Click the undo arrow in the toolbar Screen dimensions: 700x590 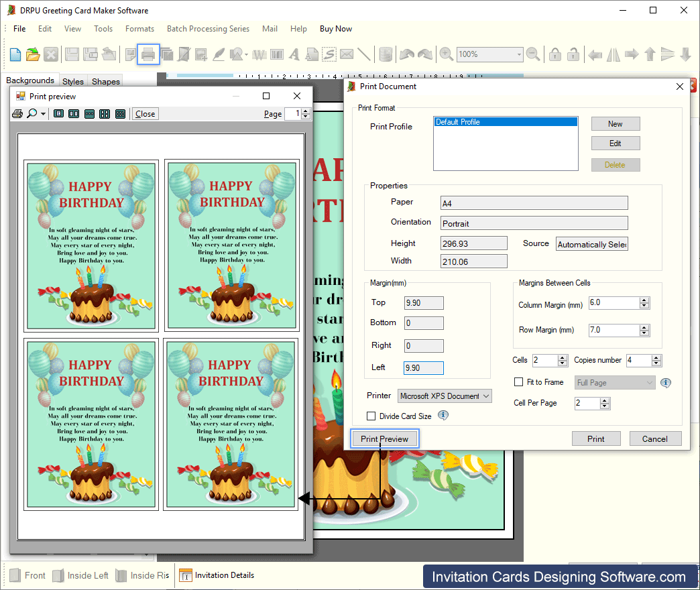coord(406,54)
